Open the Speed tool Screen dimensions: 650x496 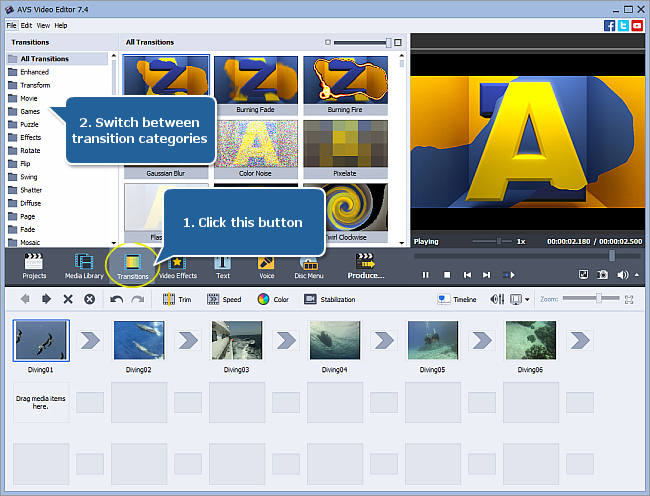(224, 299)
